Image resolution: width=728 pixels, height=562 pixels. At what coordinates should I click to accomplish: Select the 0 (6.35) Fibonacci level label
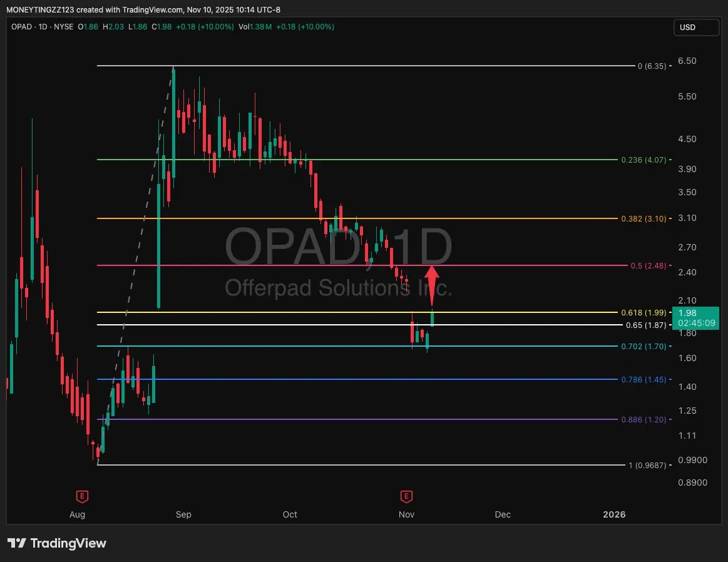pyautogui.click(x=652, y=66)
